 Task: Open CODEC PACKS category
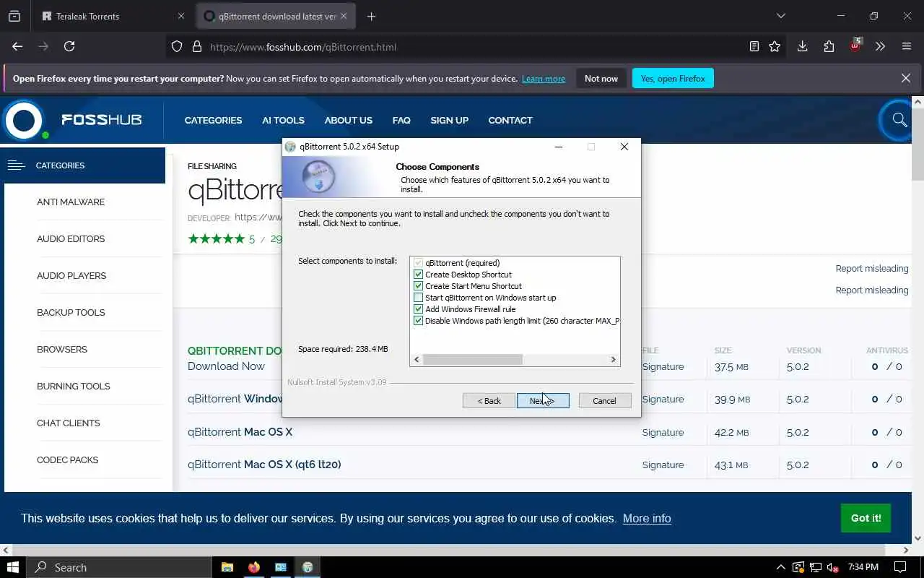(x=68, y=460)
